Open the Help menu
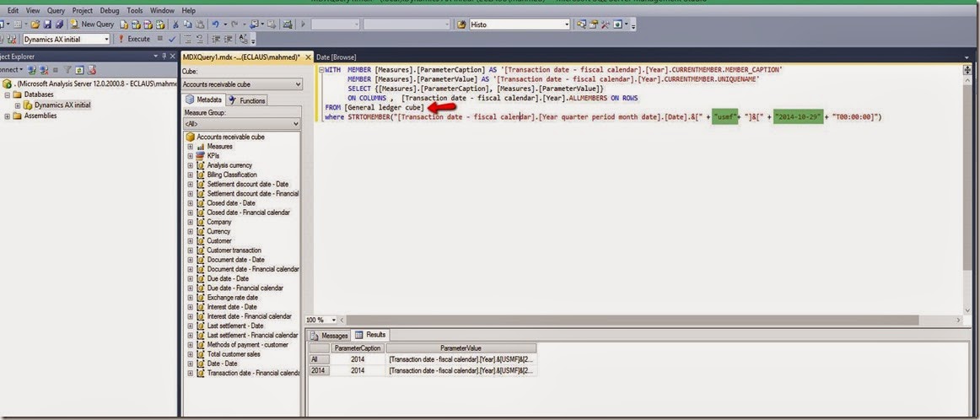This screenshot has width=980, height=420. click(188, 11)
